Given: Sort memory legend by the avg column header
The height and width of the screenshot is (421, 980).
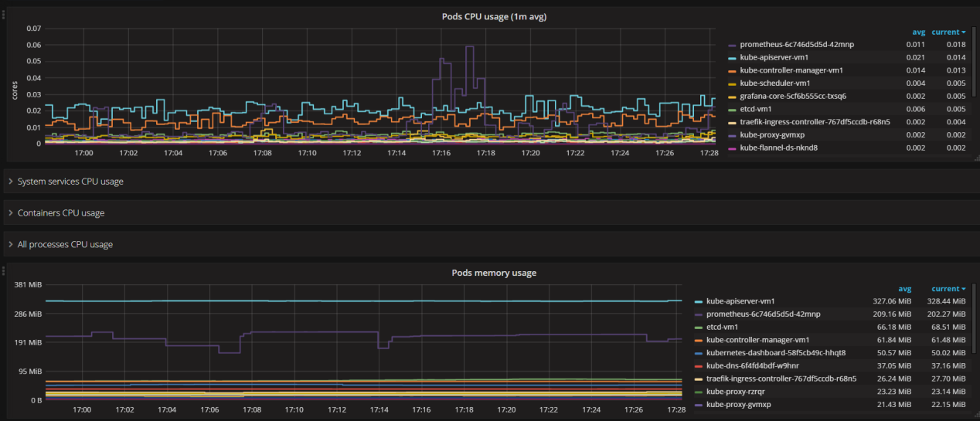Looking at the screenshot, I should [x=904, y=289].
